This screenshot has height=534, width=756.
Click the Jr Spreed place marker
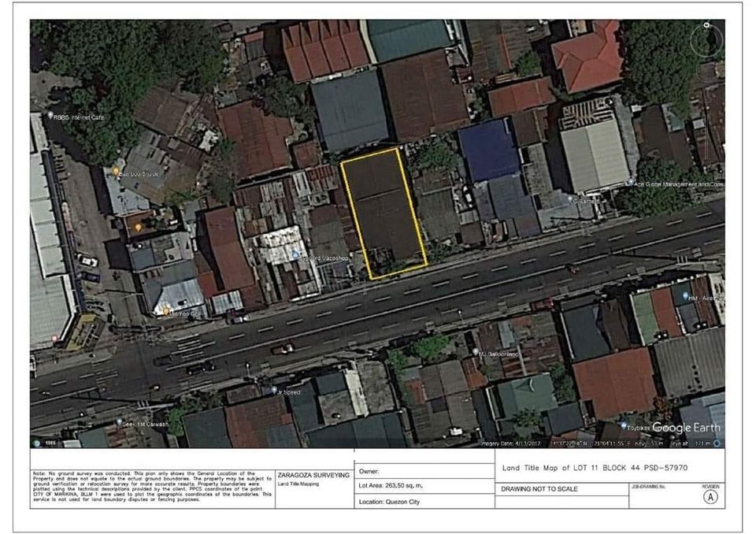click(x=276, y=390)
